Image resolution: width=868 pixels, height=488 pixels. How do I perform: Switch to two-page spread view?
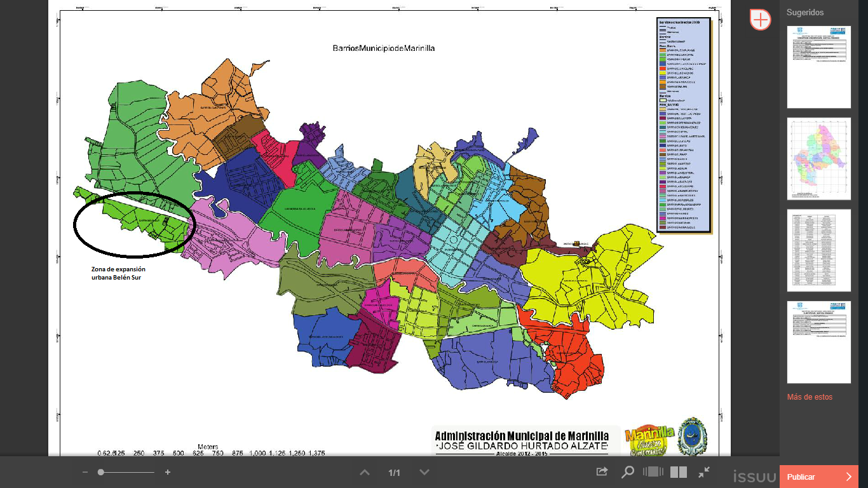pyautogui.click(x=679, y=472)
